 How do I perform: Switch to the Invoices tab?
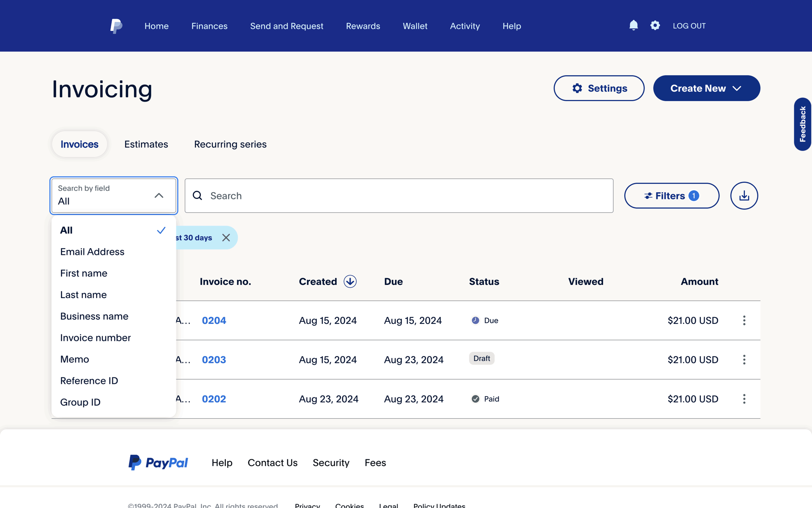tap(80, 144)
